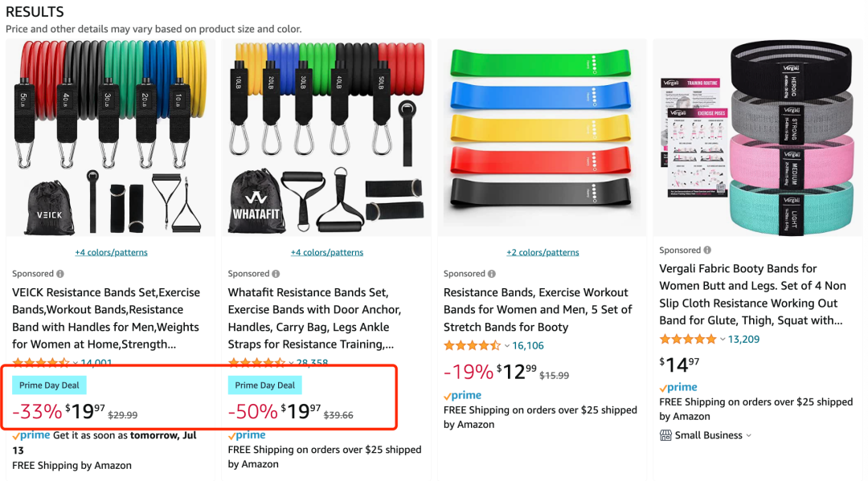Open rating breakdown chevron next to 16,106
This screenshot has height=481, width=868.
click(x=506, y=346)
